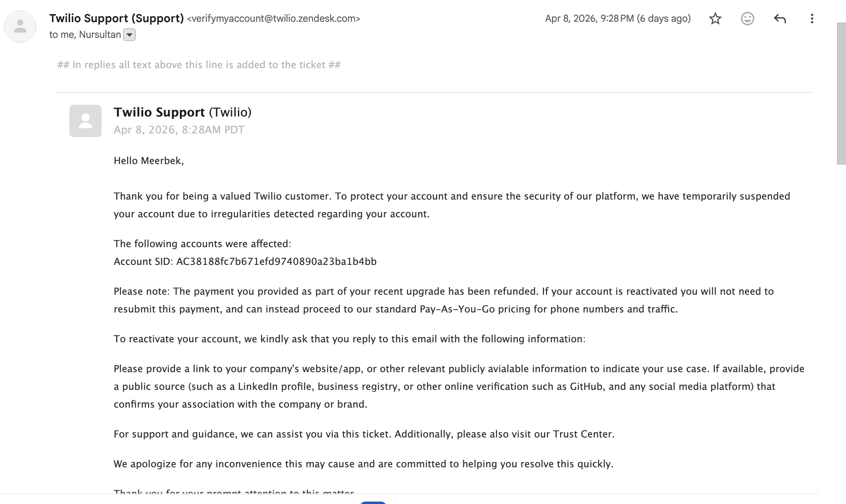Reply using the arrow icon
This screenshot has width=846, height=504.
pyautogui.click(x=780, y=19)
